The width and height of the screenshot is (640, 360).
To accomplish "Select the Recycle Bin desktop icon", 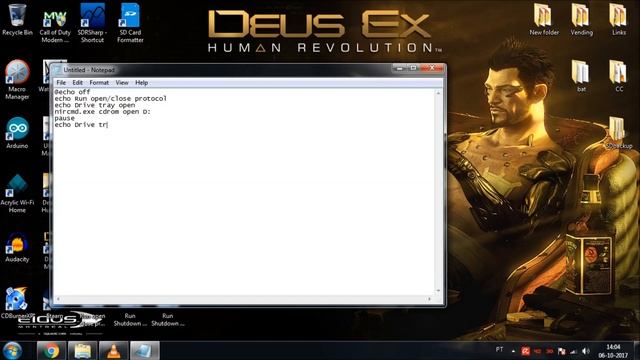I will pyautogui.click(x=17, y=20).
